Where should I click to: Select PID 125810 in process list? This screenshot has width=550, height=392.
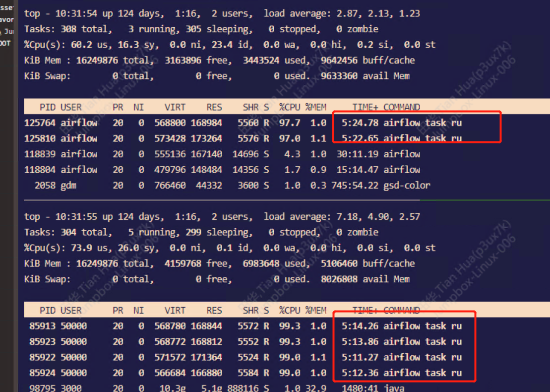40,138
